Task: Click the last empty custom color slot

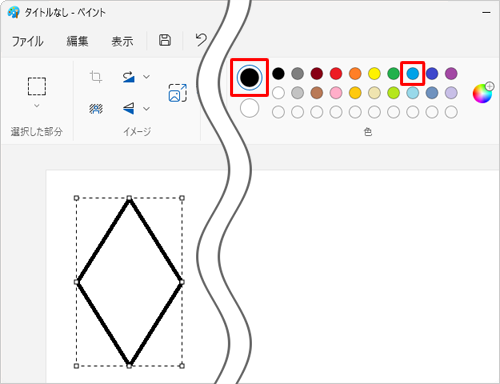Action: [451, 112]
